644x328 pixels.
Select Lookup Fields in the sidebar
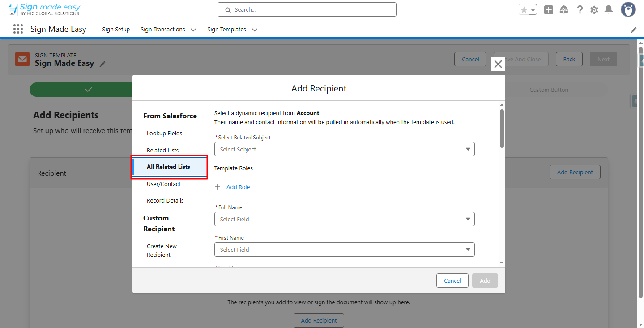pyautogui.click(x=164, y=133)
